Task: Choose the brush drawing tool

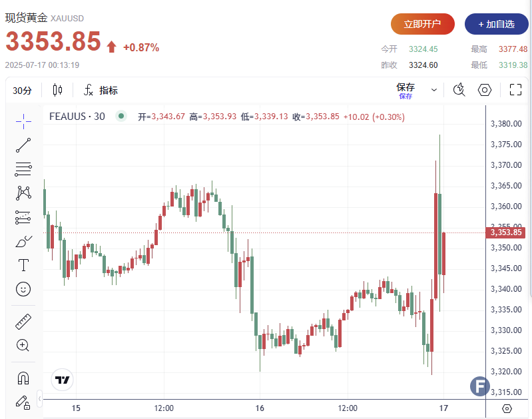Action: pos(23,241)
